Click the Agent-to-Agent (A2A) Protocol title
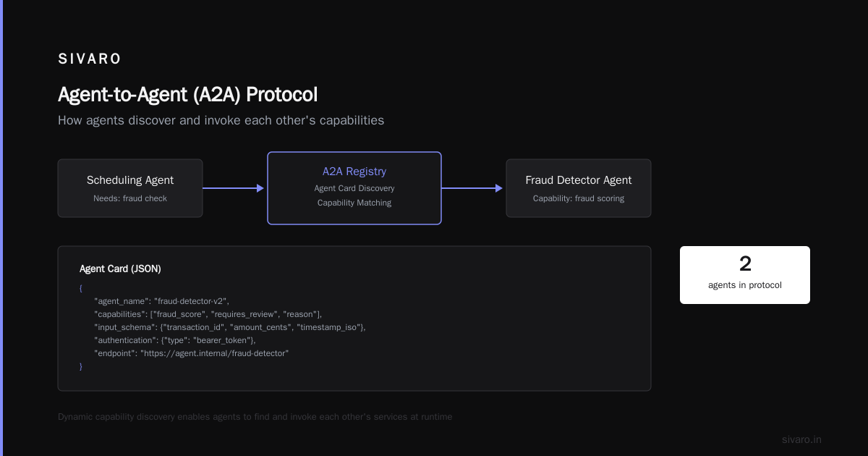Screen dimensions: 868x456 [x=188, y=95]
